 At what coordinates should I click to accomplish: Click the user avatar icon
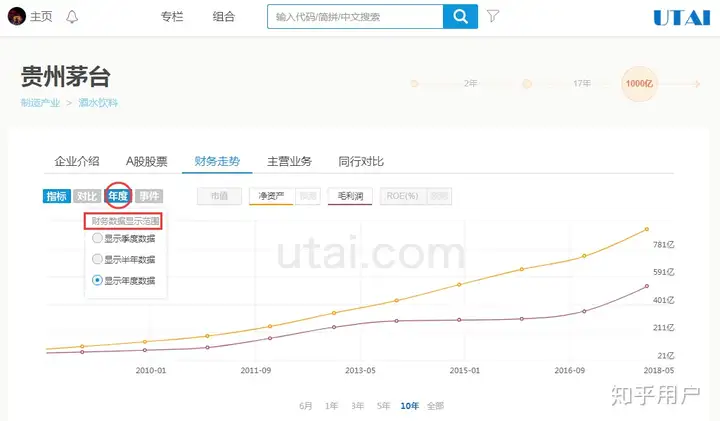(17, 17)
